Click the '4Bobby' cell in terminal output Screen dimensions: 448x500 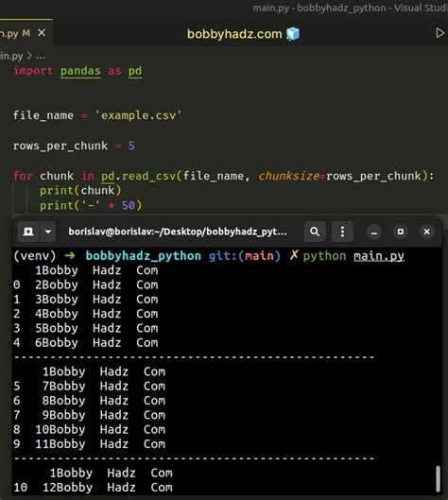[57, 314]
